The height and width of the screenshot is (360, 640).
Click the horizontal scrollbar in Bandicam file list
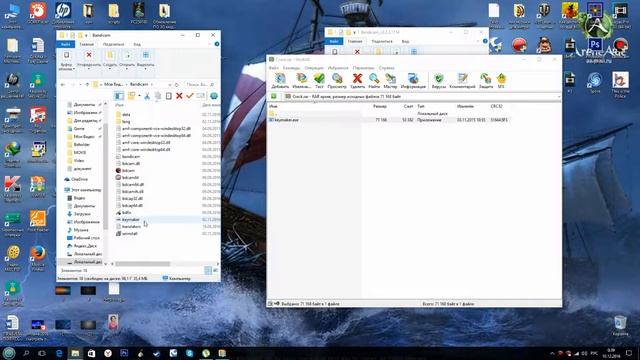(142, 264)
